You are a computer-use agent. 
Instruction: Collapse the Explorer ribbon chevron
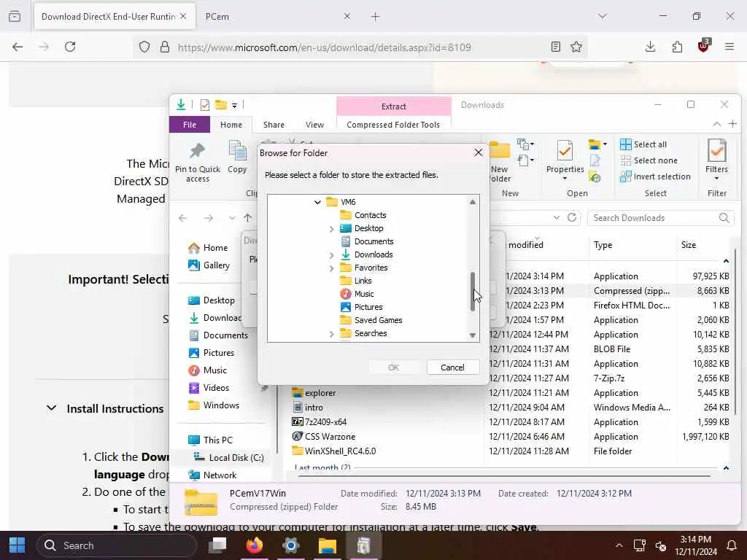click(x=716, y=124)
